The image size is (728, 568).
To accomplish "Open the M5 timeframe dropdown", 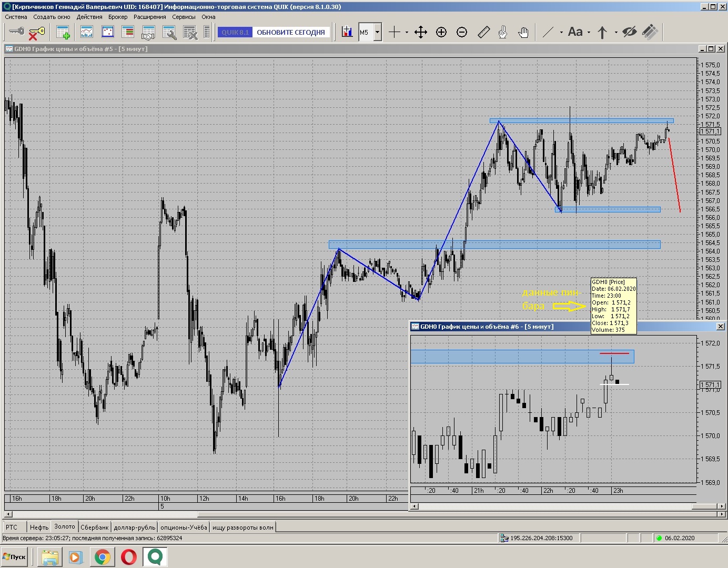I will pyautogui.click(x=377, y=32).
